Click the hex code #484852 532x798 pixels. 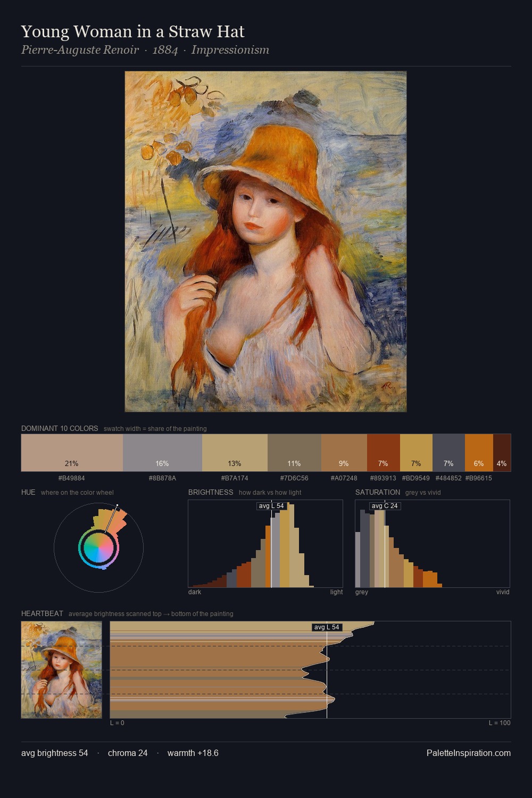(x=448, y=478)
